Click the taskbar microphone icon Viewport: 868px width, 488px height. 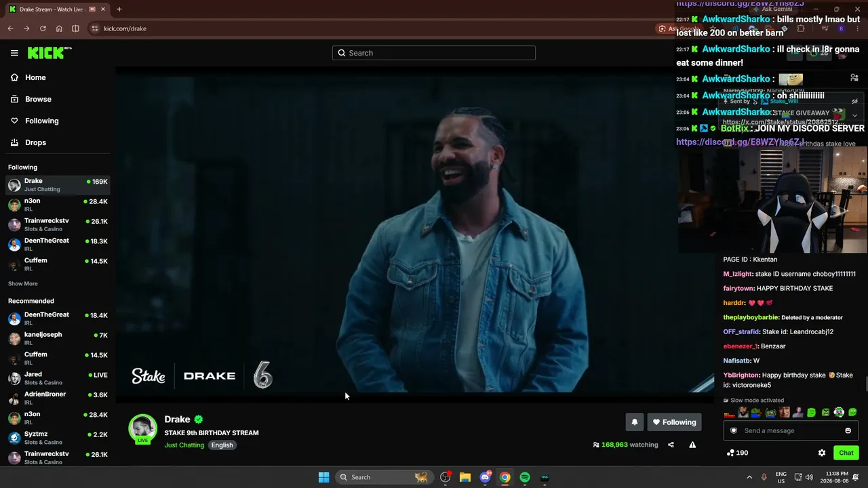coord(764,477)
